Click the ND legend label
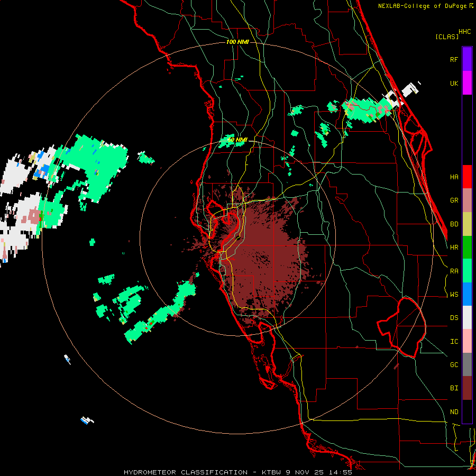The height and width of the screenshot is (476, 476). tap(454, 412)
